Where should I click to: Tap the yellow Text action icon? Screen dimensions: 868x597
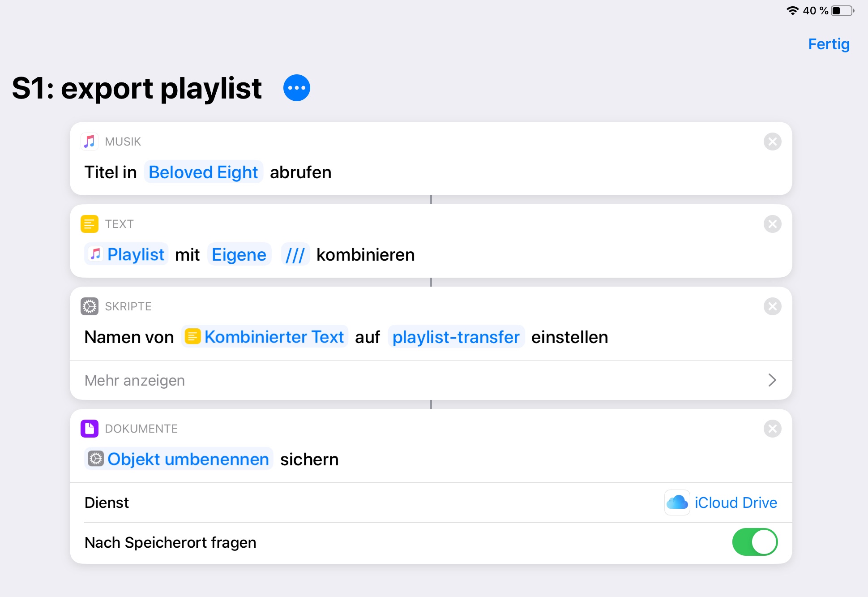point(90,224)
